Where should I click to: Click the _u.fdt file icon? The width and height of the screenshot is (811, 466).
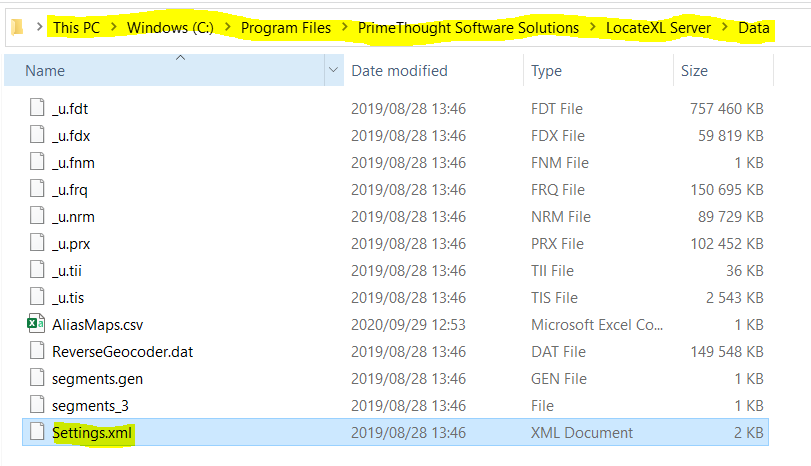(37, 108)
